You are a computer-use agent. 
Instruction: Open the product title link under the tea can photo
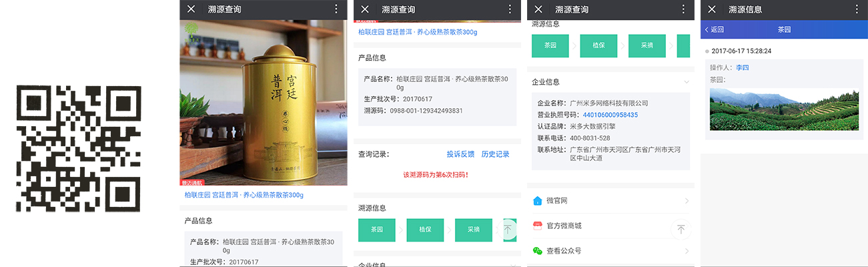[244, 195]
